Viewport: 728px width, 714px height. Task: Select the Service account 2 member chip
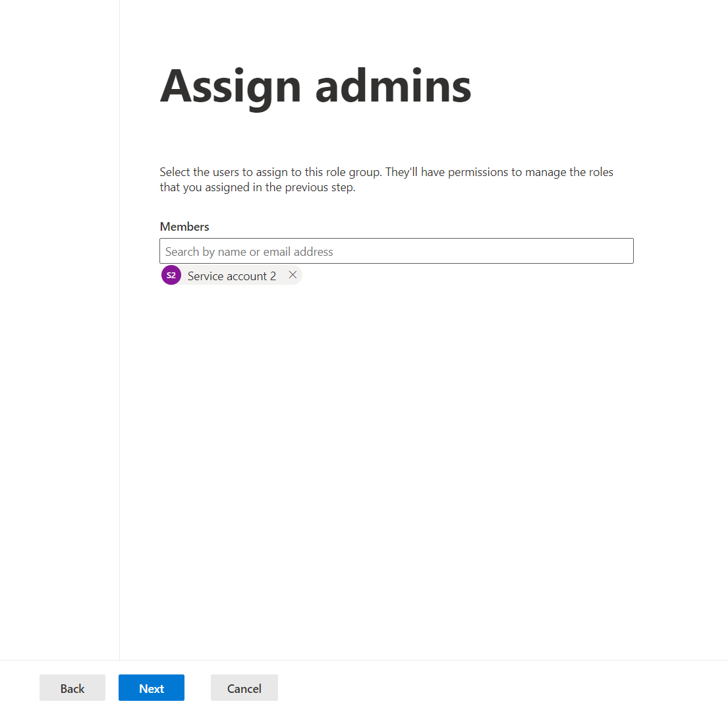(231, 275)
